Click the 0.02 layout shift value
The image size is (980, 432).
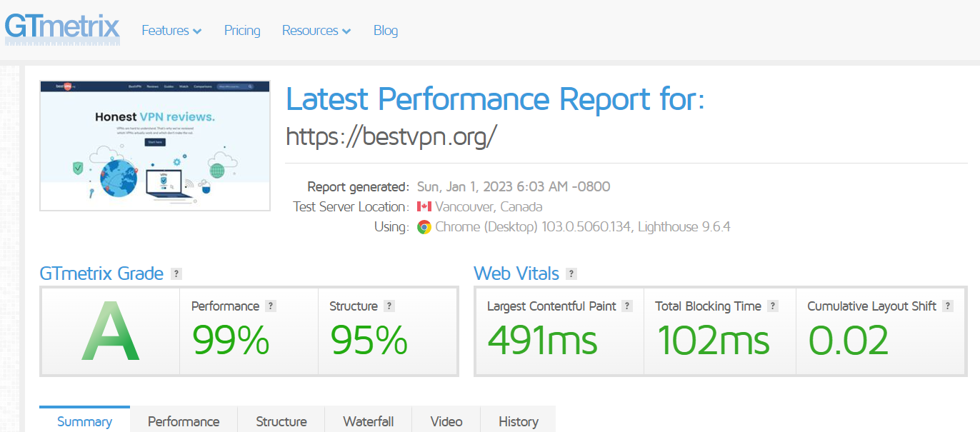click(849, 340)
